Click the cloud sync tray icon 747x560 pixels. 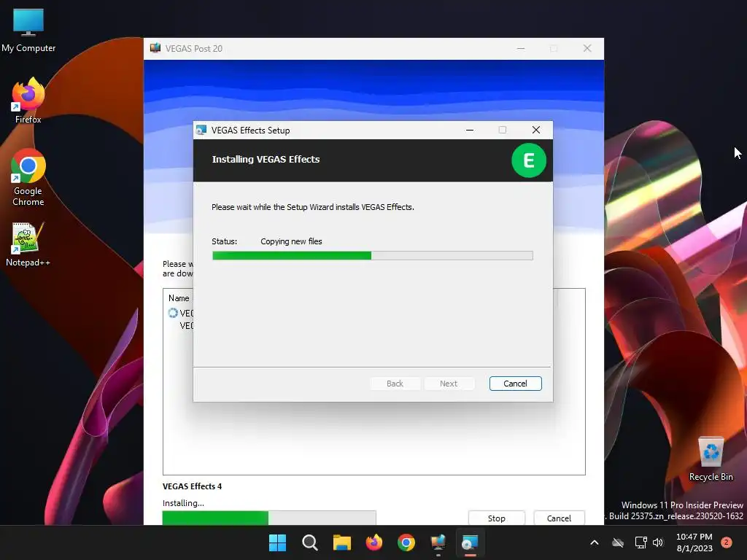point(618,542)
